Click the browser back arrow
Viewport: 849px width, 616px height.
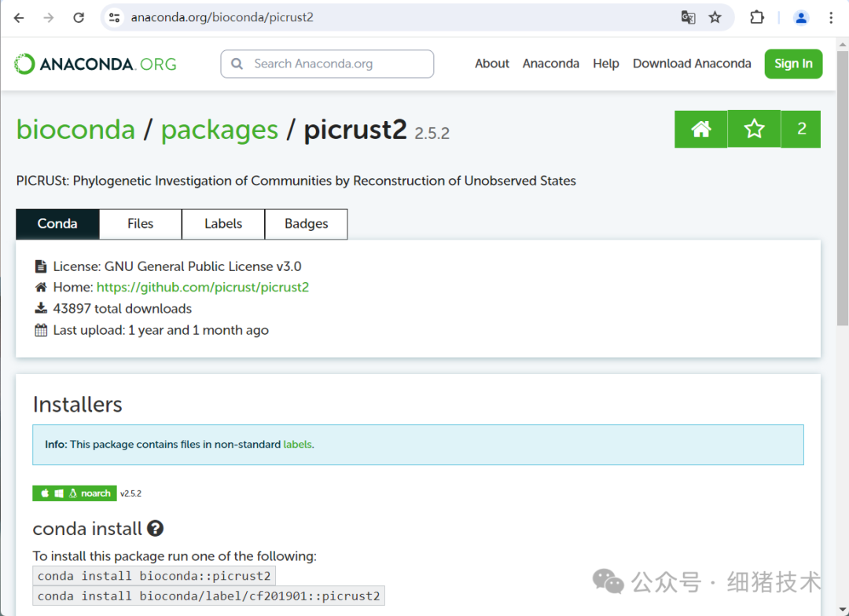(19, 17)
